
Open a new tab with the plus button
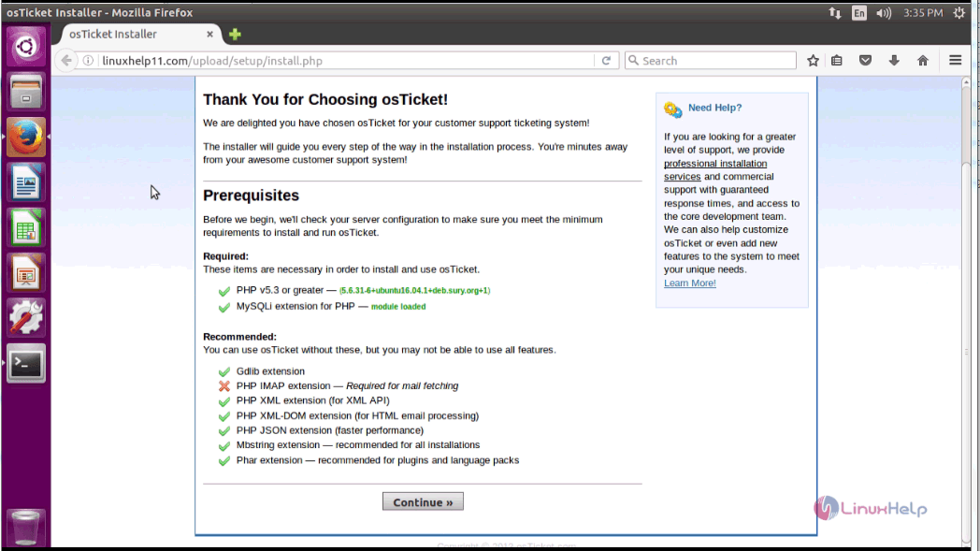click(235, 35)
